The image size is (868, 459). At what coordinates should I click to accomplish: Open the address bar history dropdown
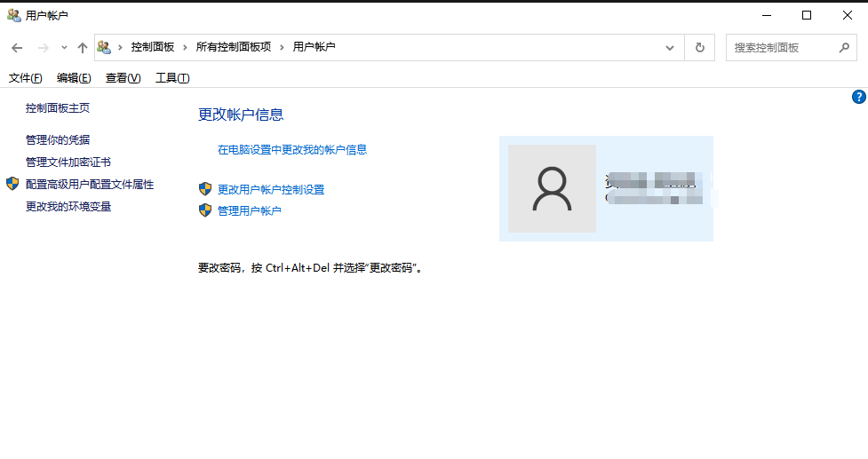click(x=670, y=48)
